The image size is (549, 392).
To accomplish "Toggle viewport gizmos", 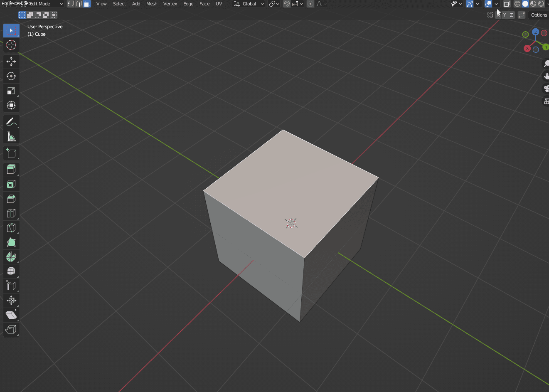I will [470, 4].
